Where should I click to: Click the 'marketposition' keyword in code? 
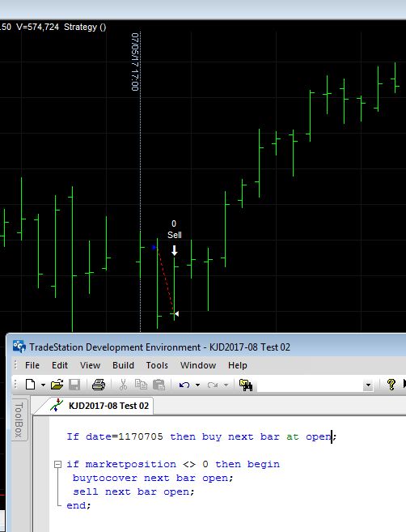[130, 464]
